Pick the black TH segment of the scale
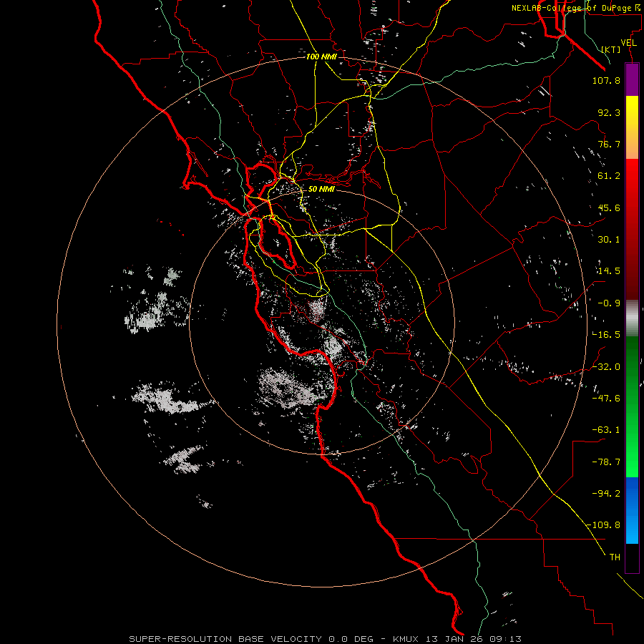The height and width of the screenshot is (644, 644). click(632, 558)
